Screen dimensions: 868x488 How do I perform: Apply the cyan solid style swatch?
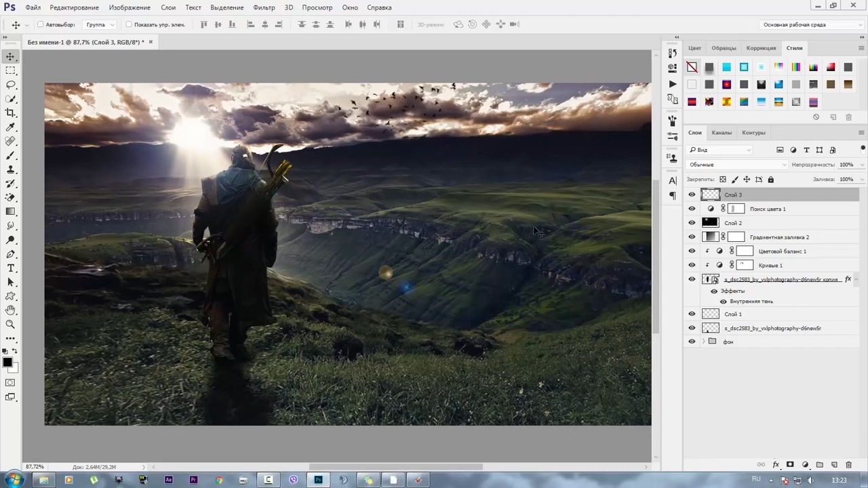click(726, 67)
